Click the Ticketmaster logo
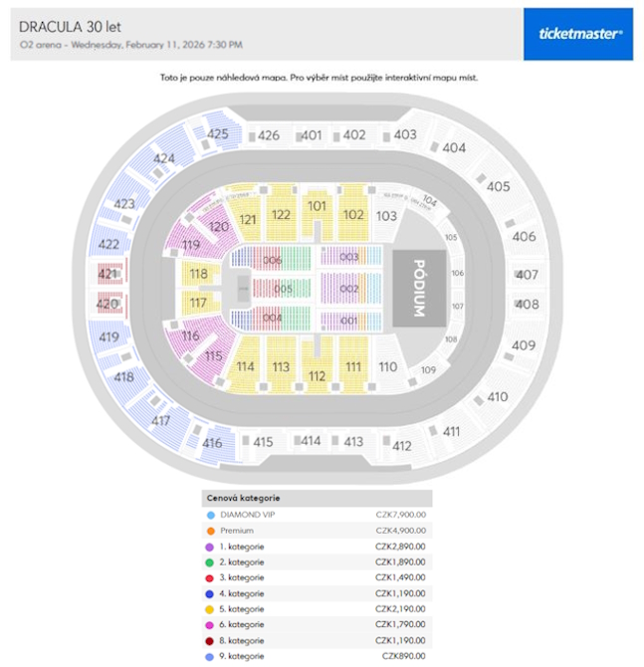 click(x=577, y=34)
